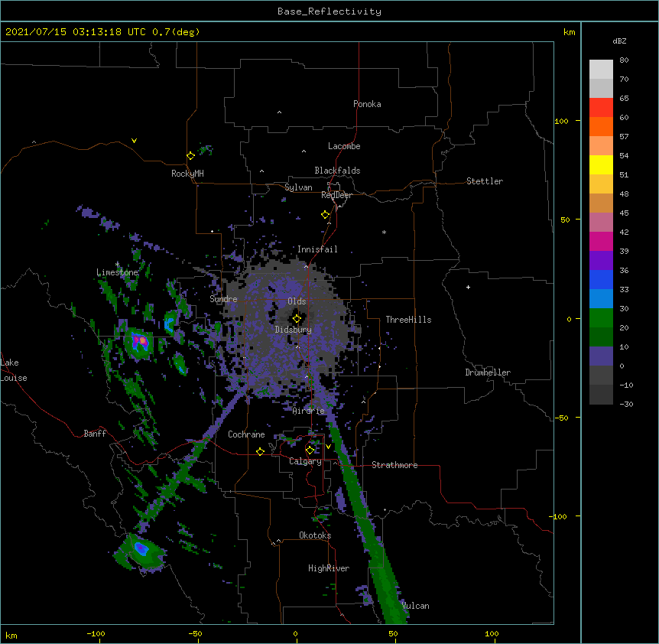Click the yellow diamond marker south of RedDeer
659x644 pixels.
pos(326,215)
